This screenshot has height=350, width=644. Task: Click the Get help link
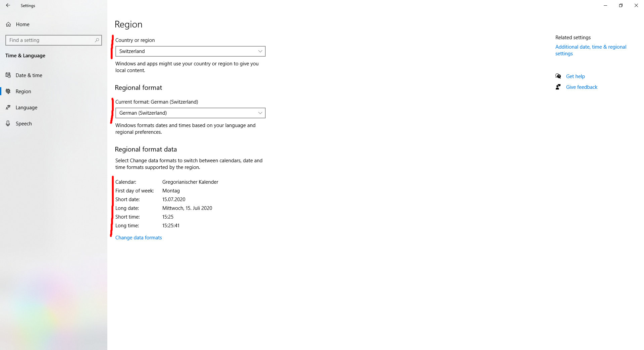pyautogui.click(x=575, y=76)
